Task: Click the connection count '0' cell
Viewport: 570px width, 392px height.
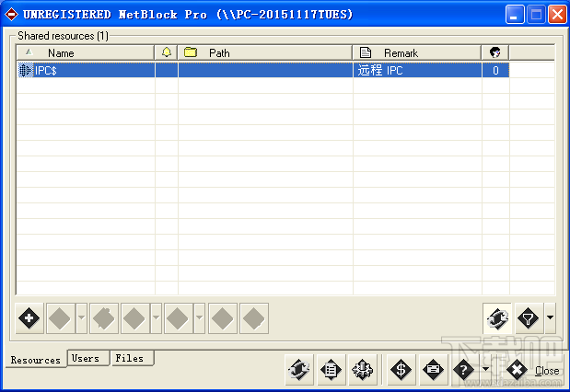Action: click(x=495, y=70)
